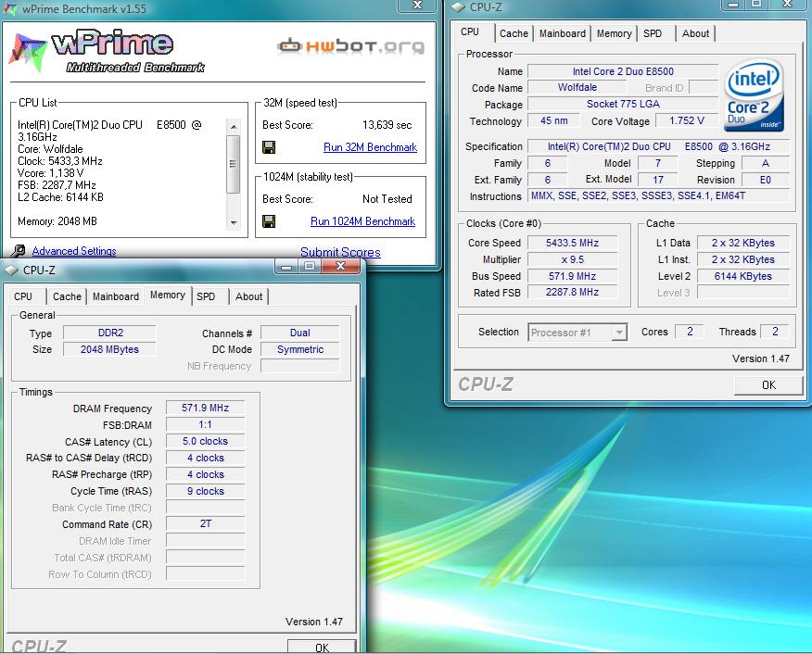The image size is (812, 654).
Task: Click the Core Speed value 5433.5 MHz
Action: click(572, 243)
